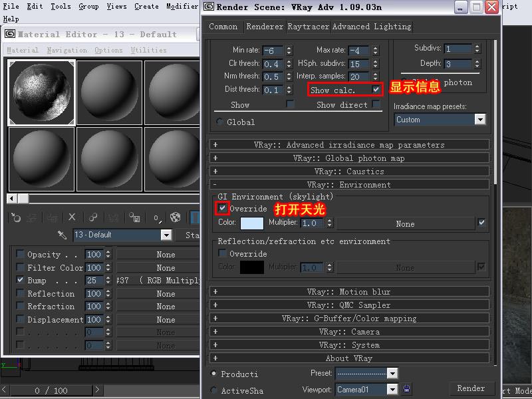Expand the VRay:: Caustics rollout

(350, 172)
